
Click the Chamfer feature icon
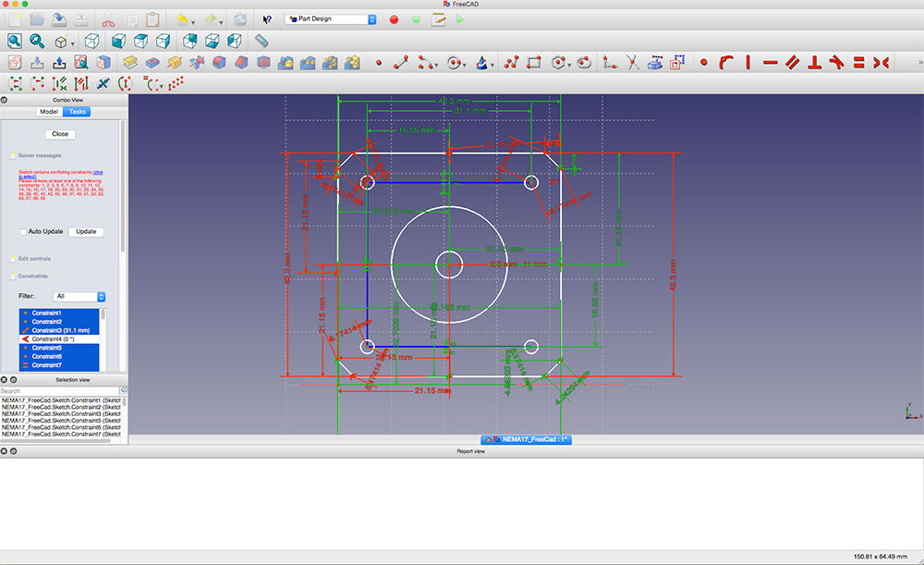point(241,63)
